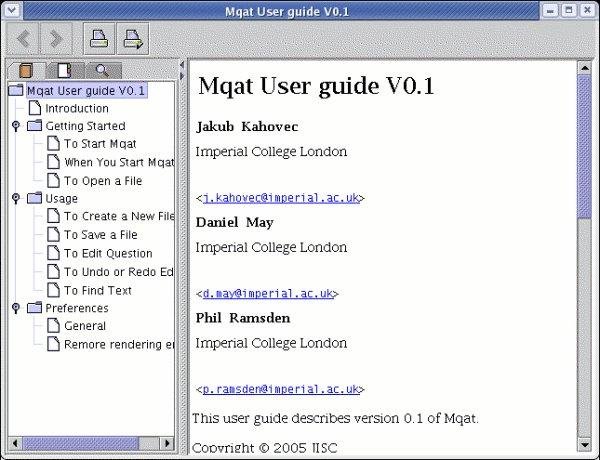This screenshot has height=460, width=600.
Task: Open the window menu button in title bar
Action: (x=12, y=10)
